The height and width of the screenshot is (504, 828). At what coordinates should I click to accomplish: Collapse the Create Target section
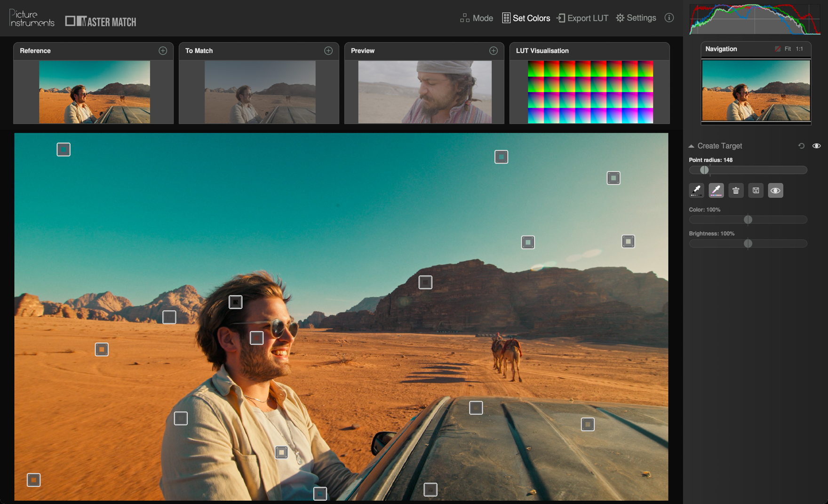point(691,146)
